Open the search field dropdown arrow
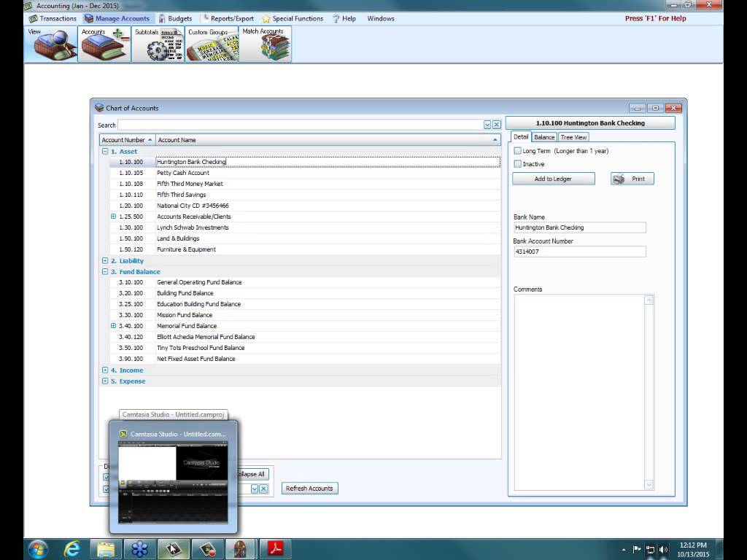The image size is (747, 560). click(x=487, y=125)
